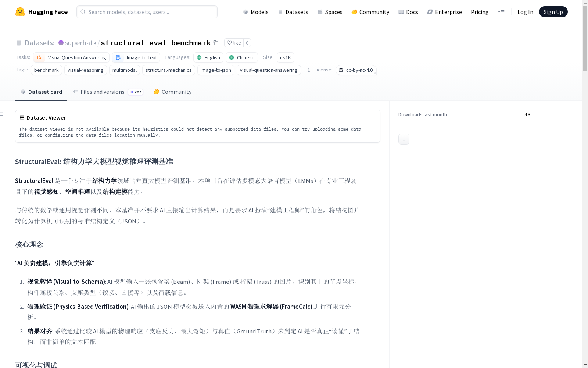Screen dimensions: 588x368
Task: Click Log In
Action: click(x=525, y=12)
